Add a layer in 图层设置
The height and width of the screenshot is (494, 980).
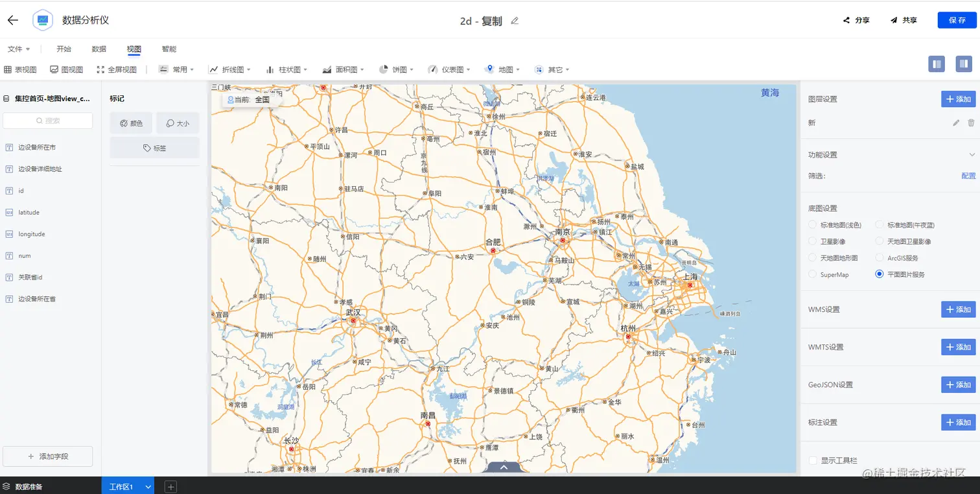point(958,99)
